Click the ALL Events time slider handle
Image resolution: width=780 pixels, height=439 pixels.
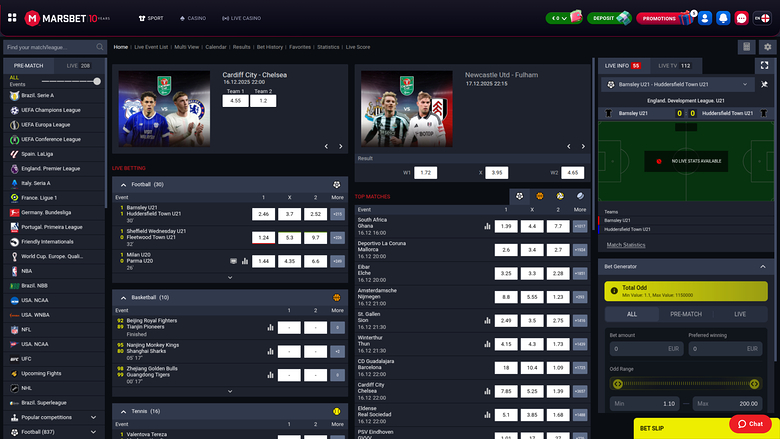(97, 81)
